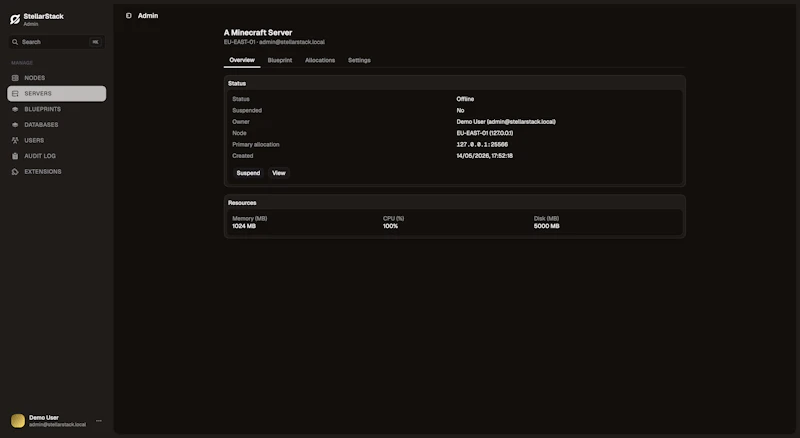The image size is (800, 438).
Task: Focus the sidebar Search field
Action: 57,42
